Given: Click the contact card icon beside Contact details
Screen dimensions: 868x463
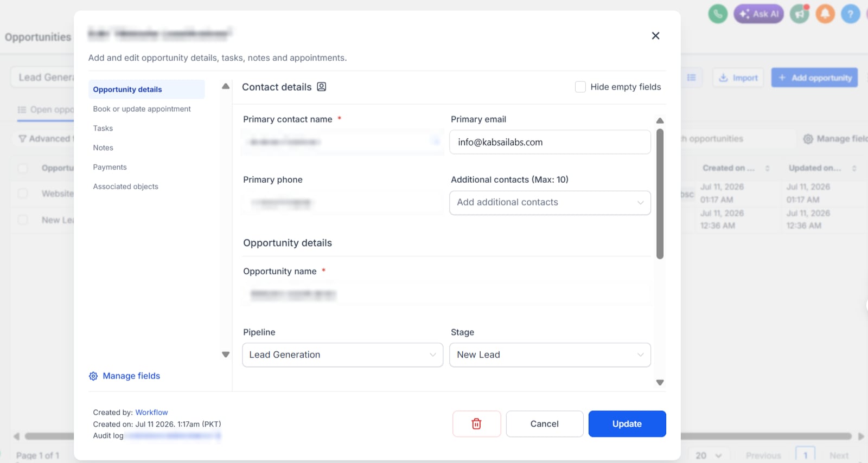Looking at the screenshot, I should [322, 87].
